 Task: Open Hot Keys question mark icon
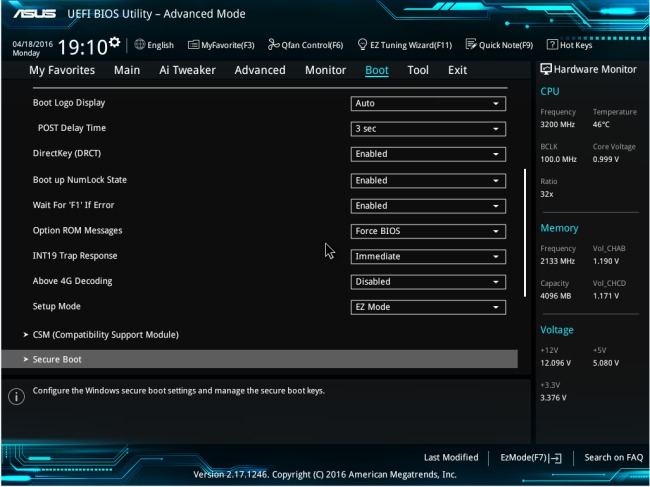552,44
